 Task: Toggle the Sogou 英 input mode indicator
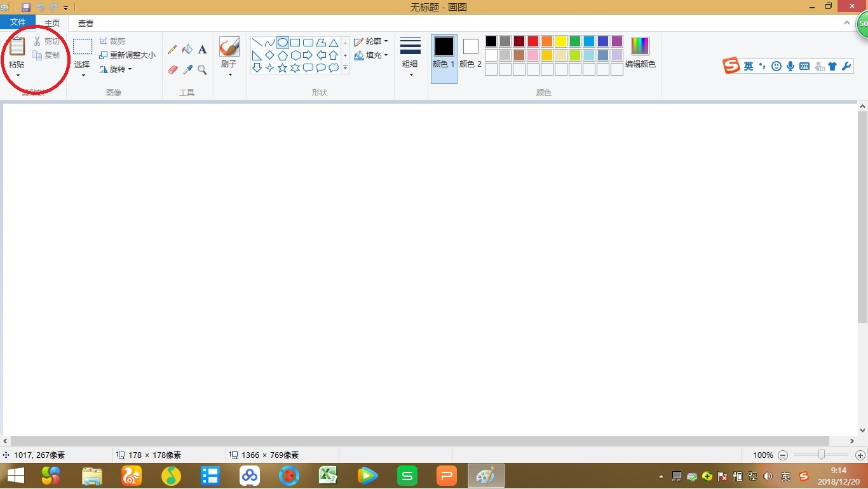coord(749,66)
